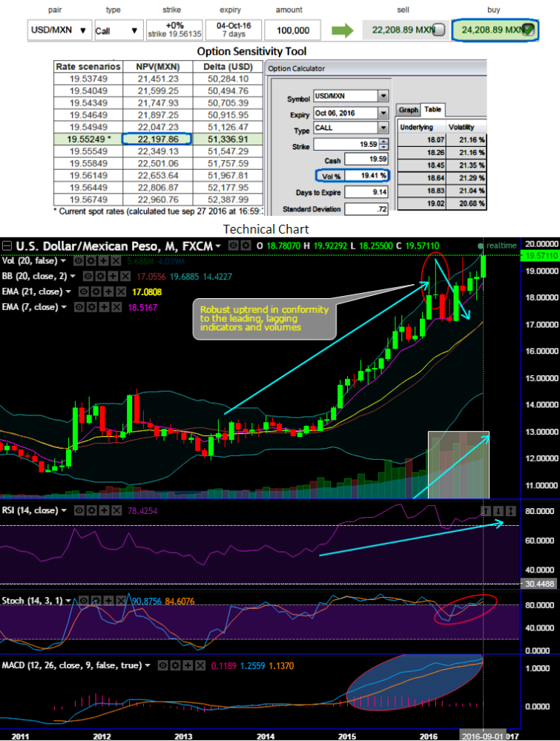Collapse the chart legend with minus box
560x741 pixels.
click(x=7, y=246)
